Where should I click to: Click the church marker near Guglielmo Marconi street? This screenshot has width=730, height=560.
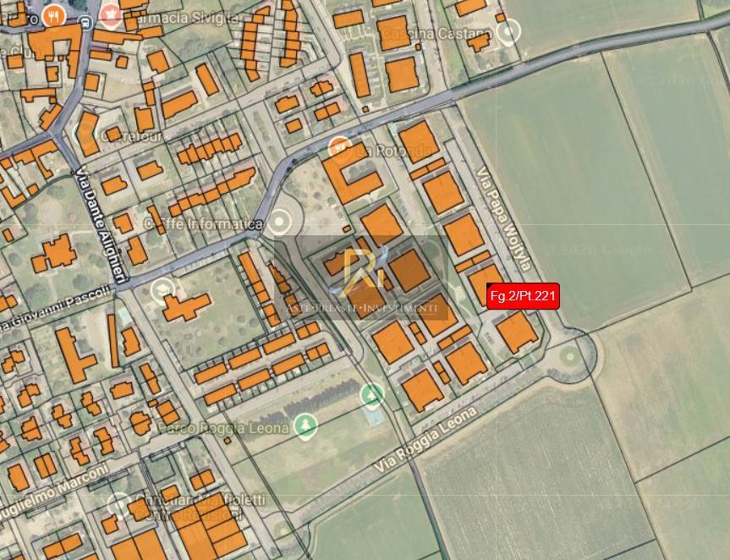(x=118, y=505)
